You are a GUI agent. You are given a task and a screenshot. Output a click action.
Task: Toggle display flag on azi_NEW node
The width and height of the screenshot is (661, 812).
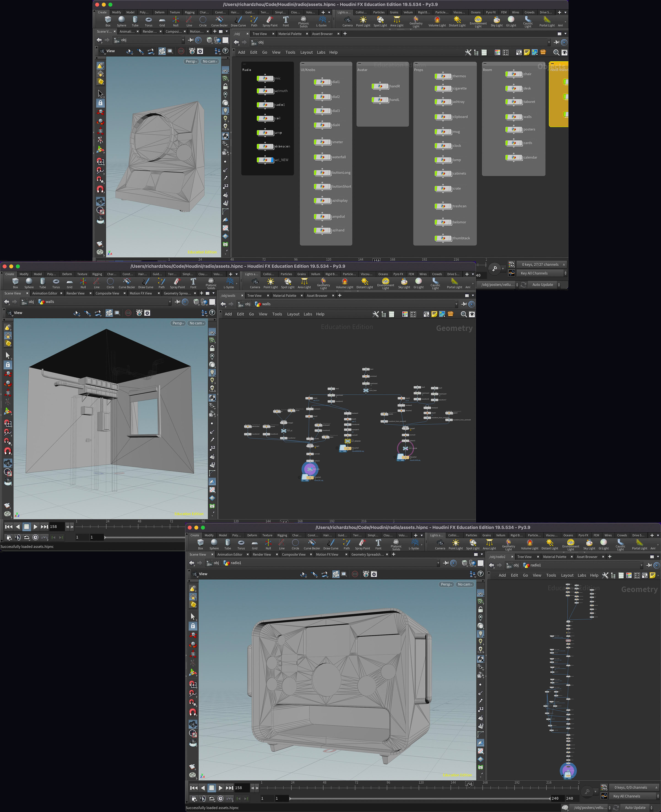(x=272, y=160)
